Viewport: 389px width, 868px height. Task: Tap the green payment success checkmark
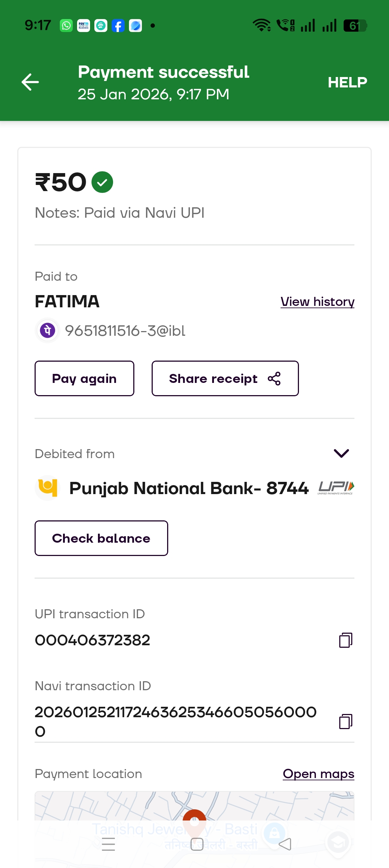[x=102, y=182]
